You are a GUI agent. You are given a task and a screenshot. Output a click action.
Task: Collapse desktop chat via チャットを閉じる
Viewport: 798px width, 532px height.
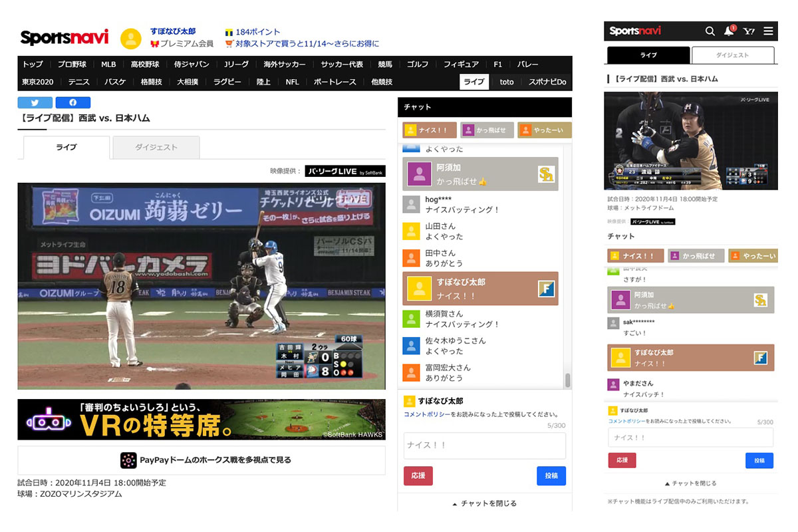(485, 503)
